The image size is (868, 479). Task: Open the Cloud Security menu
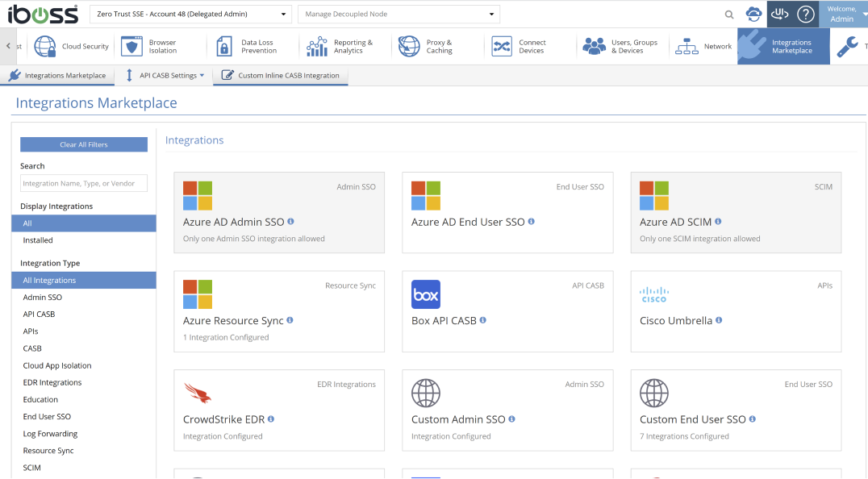72,47
